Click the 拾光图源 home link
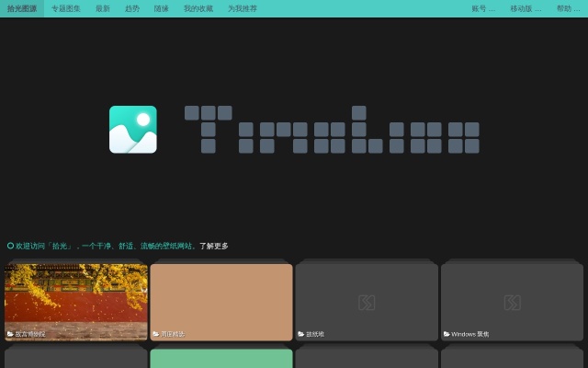Viewport: 588px width, 368px height. click(x=22, y=8)
